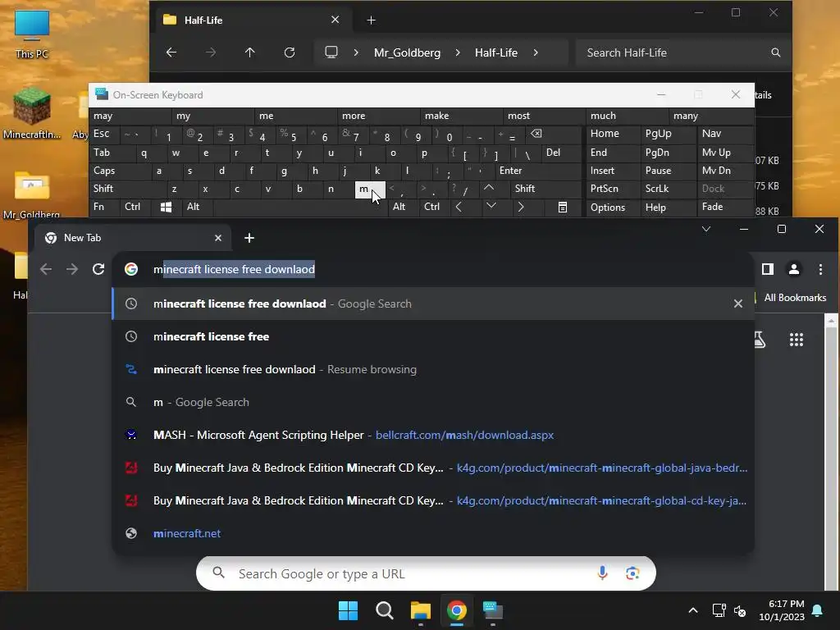Screen dimensions: 840x630
Task: Select 'minecraft license free' history suggestion
Action: [433, 336]
